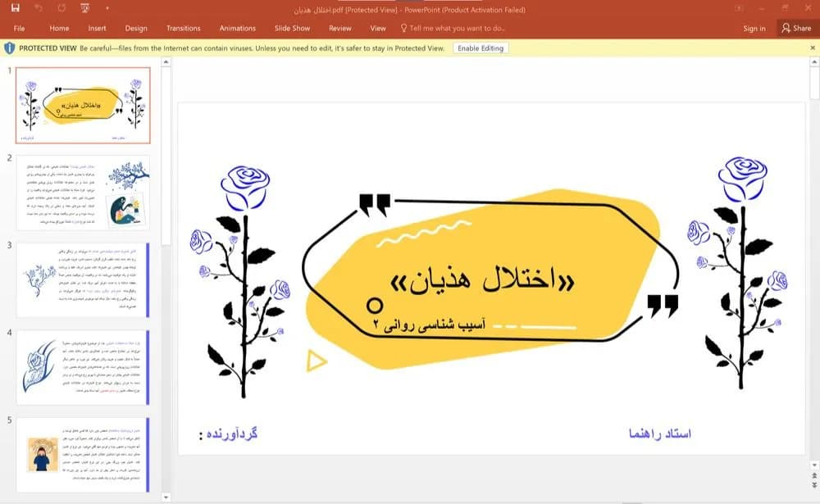
Task: Click the Undo arrow icon
Action: [39, 8]
